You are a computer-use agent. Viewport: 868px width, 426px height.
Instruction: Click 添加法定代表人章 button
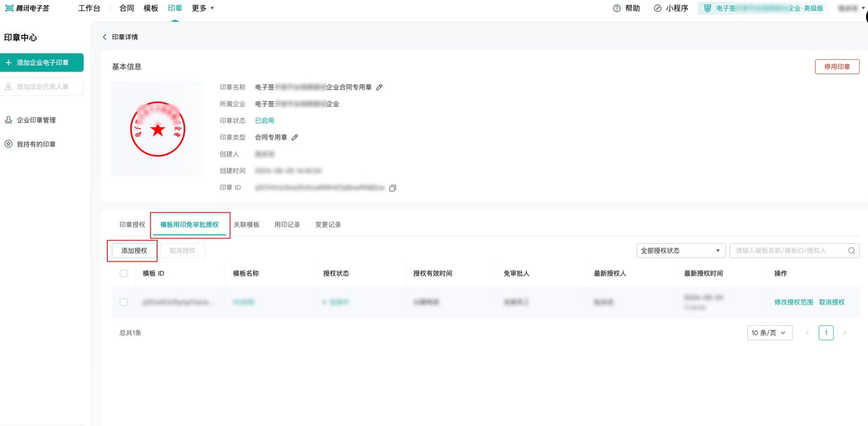pos(42,87)
